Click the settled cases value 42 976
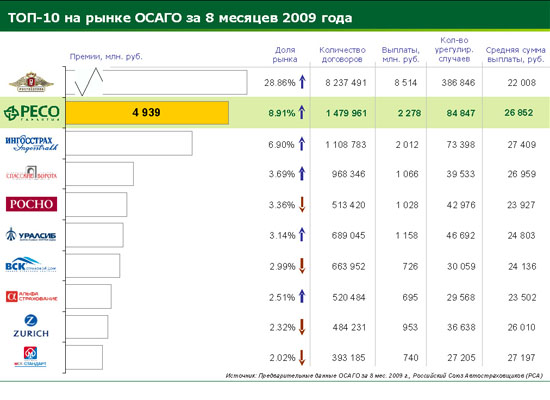550x400 pixels. pyautogui.click(x=461, y=205)
